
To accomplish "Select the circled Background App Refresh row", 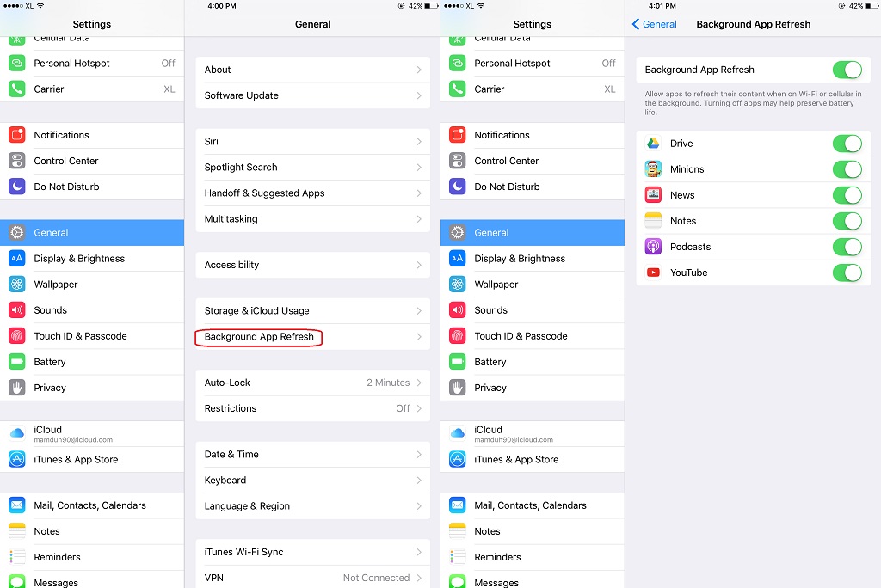I will [313, 336].
